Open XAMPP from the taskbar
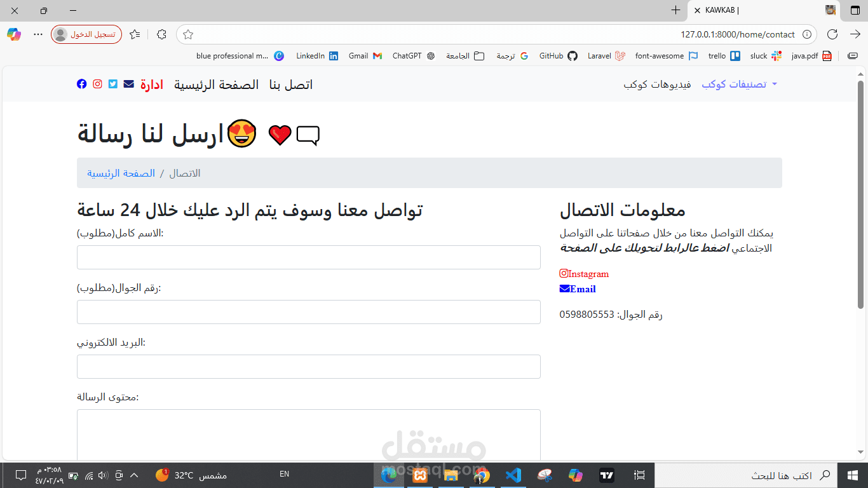The image size is (868, 488). pyautogui.click(x=419, y=475)
